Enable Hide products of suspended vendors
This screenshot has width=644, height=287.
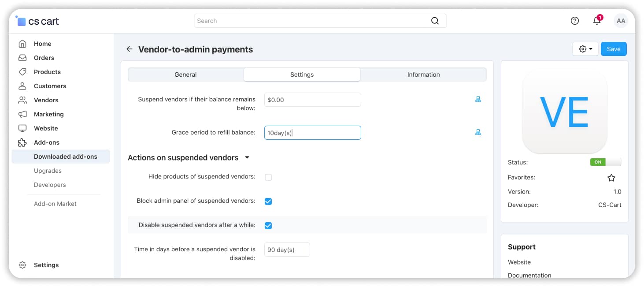(x=268, y=177)
